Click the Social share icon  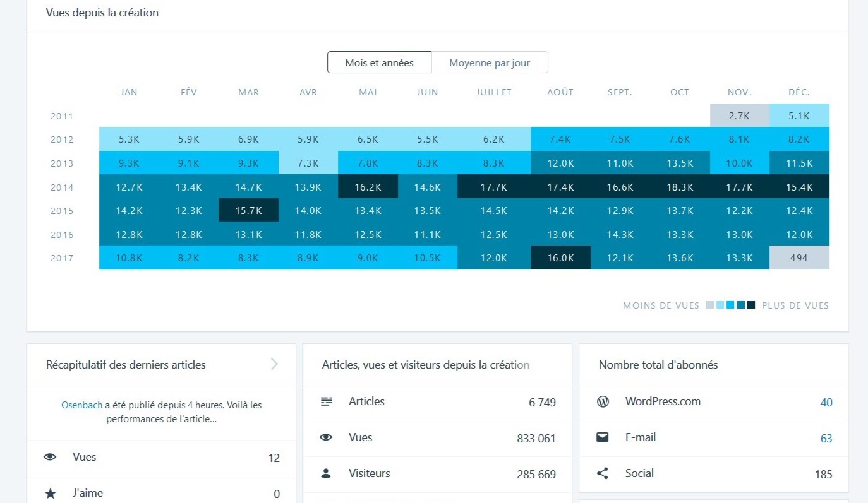(603, 473)
